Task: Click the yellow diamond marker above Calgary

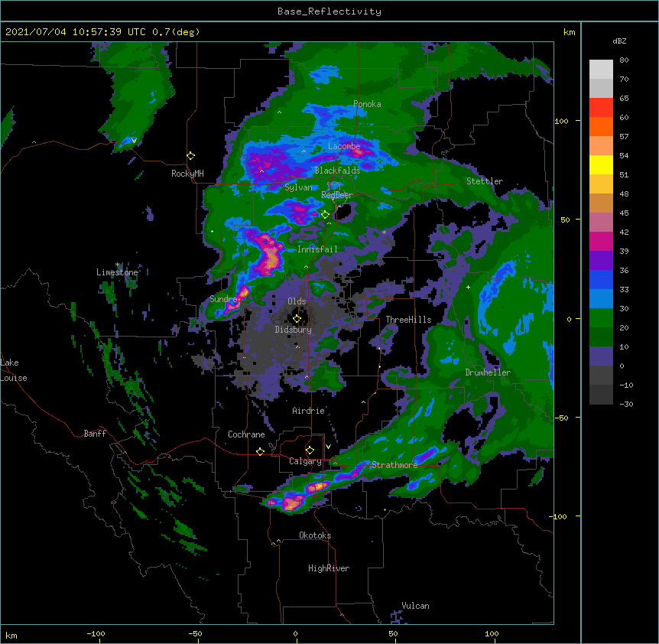Action: pos(310,450)
